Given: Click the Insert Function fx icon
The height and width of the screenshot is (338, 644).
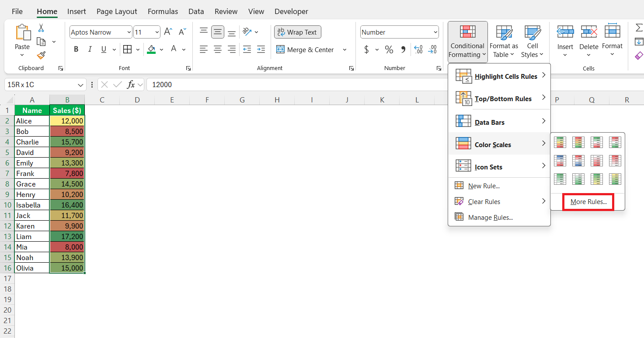Looking at the screenshot, I should tap(131, 84).
